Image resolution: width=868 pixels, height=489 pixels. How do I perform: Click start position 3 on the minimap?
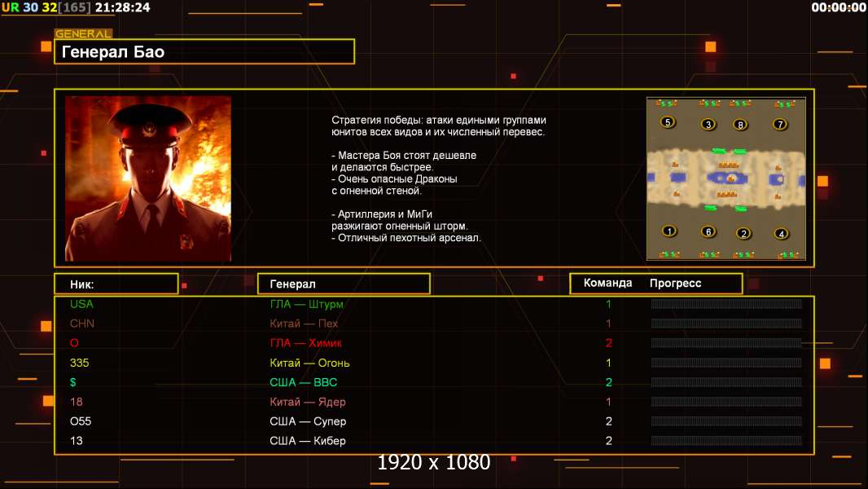pyautogui.click(x=708, y=124)
